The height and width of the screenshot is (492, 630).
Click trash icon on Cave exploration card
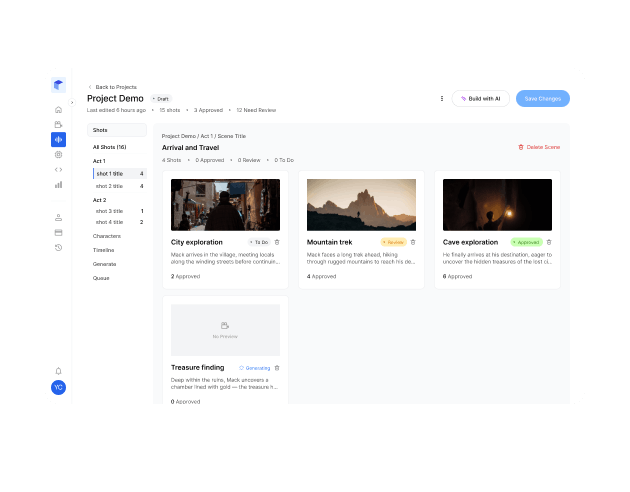(549, 242)
